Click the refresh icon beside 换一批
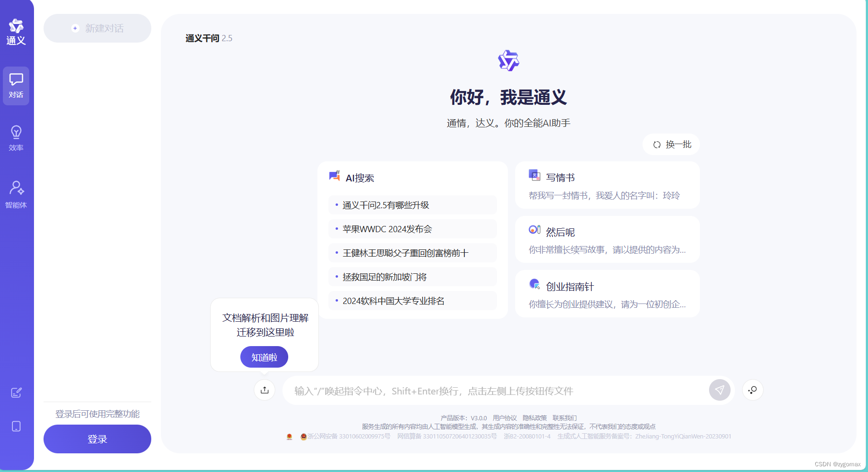 pyautogui.click(x=657, y=145)
